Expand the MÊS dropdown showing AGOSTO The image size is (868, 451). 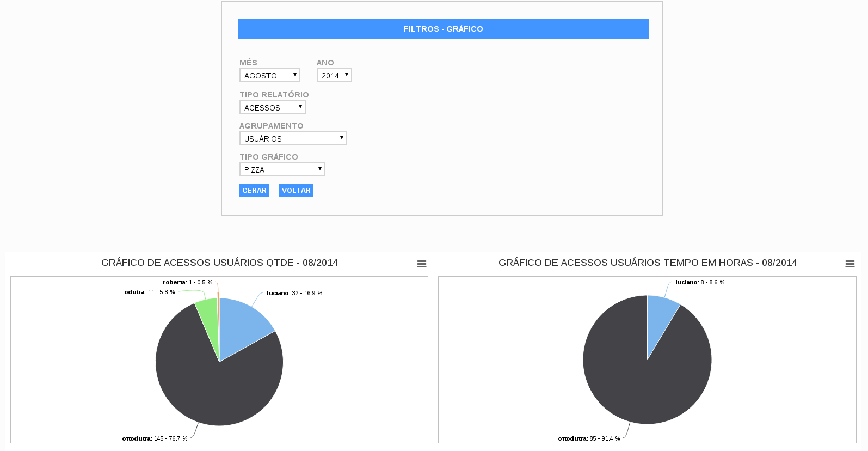coord(270,75)
